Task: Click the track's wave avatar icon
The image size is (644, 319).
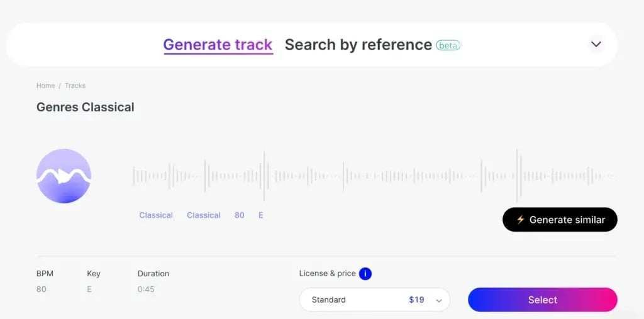Action: (64, 176)
